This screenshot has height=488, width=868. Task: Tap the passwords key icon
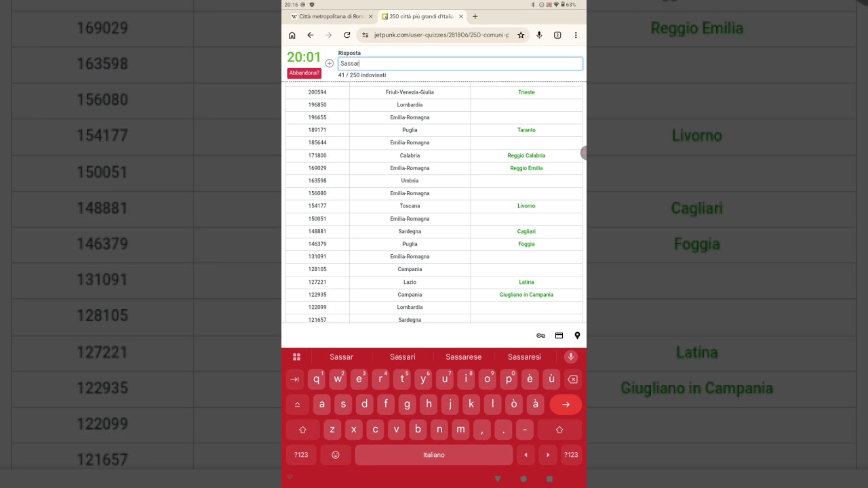tap(540, 335)
